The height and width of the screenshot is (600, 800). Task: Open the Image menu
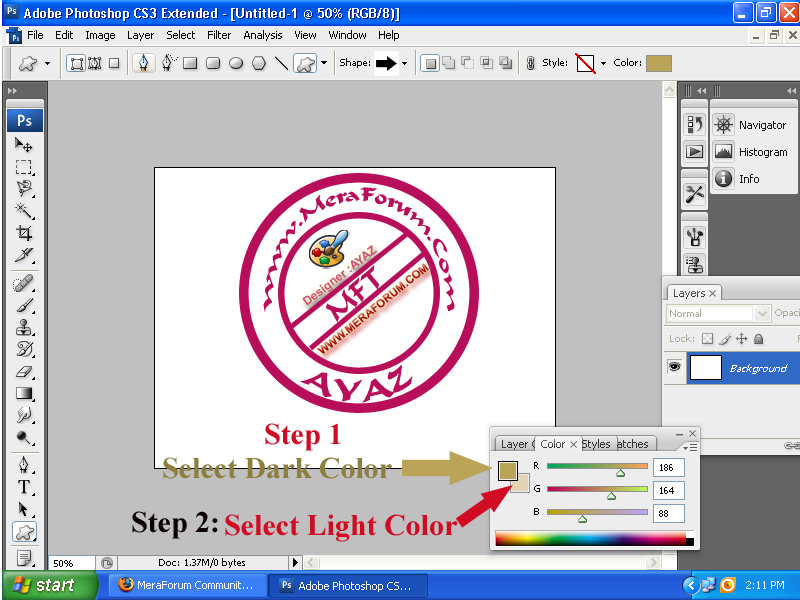click(100, 35)
